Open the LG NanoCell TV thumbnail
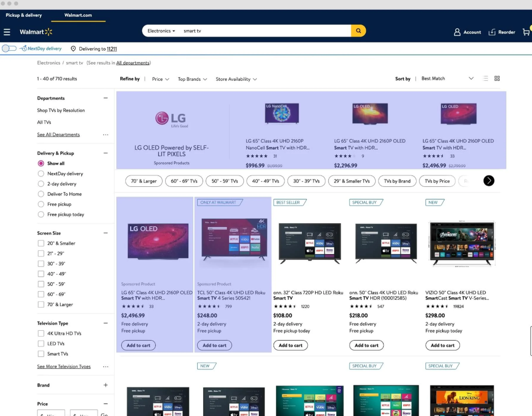This screenshot has height=416, width=532. [x=282, y=113]
